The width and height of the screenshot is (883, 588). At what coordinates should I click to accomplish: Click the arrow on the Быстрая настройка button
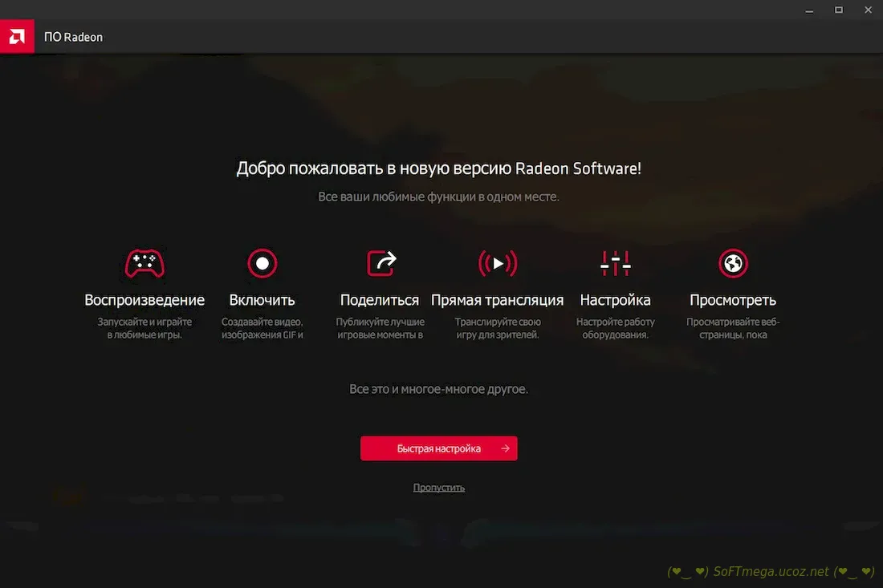pos(505,448)
